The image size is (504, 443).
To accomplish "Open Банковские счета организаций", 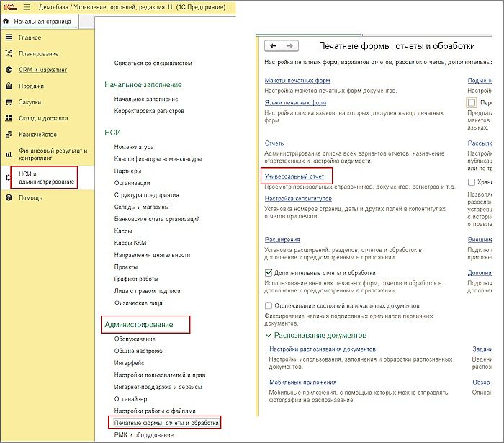I will pos(157,219).
